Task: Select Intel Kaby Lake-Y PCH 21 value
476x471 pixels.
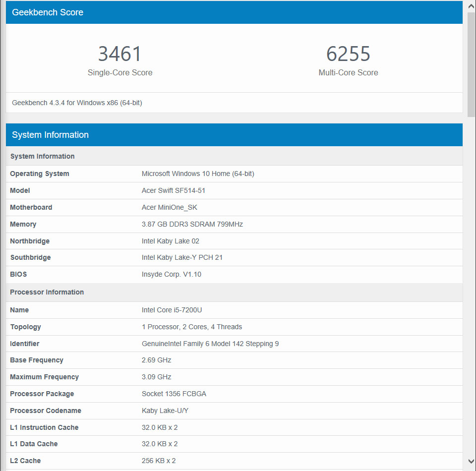Action: point(182,257)
